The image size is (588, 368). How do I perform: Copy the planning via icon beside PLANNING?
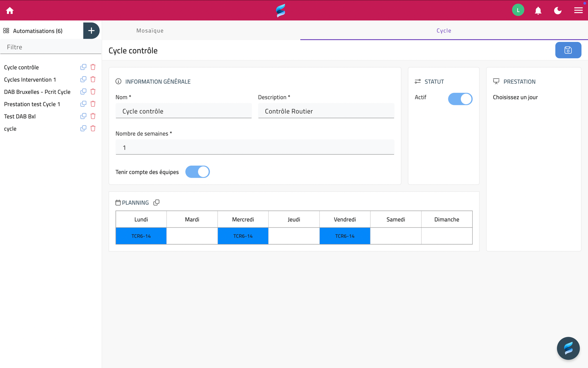[x=157, y=202]
